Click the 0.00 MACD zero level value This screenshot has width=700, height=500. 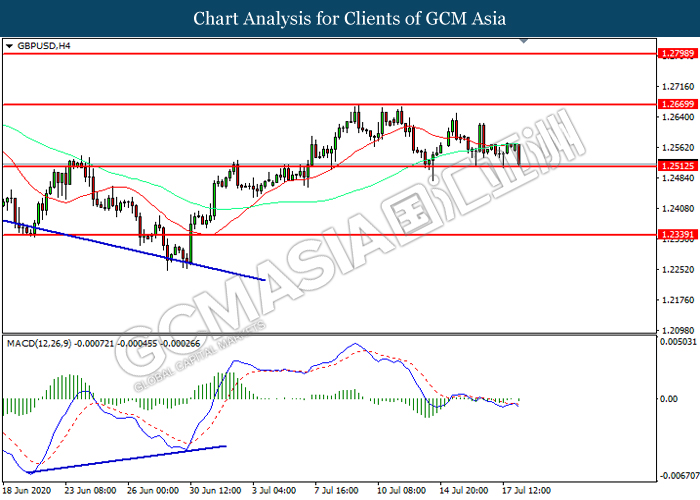669,399
